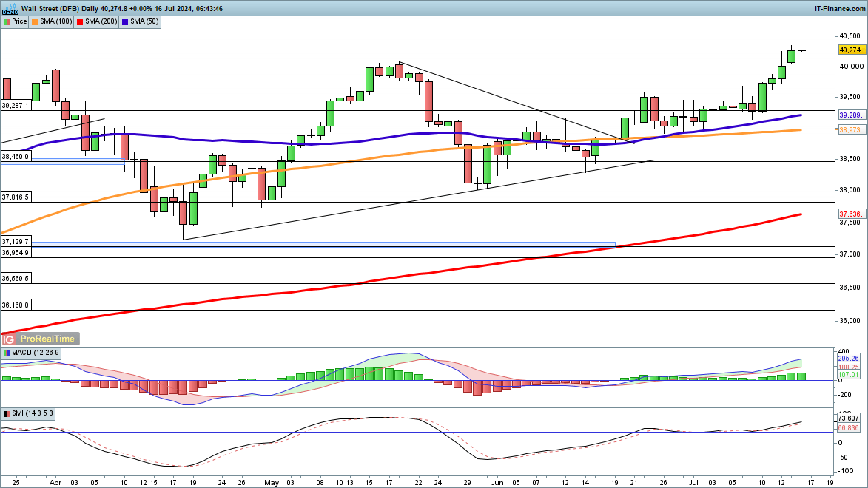Click the SMI indicator color icon
The image size is (868, 488).
6,413
